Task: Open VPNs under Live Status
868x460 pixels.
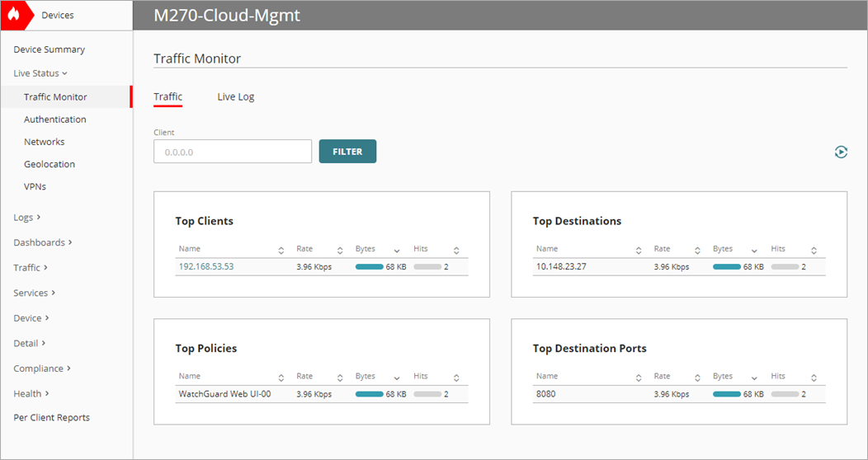Action: pyautogui.click(x=35, y=186)
